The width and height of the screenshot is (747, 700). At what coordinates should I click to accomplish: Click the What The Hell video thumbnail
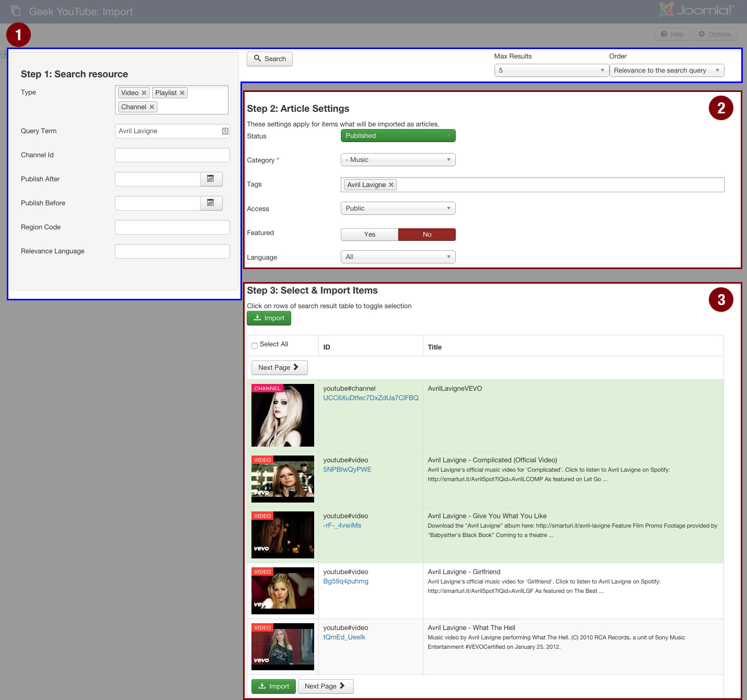pyautogui.click(x=283, y=647)
